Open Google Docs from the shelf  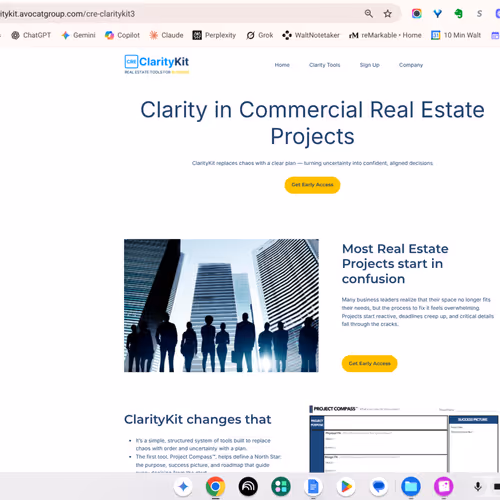click(x=313, y=487)
